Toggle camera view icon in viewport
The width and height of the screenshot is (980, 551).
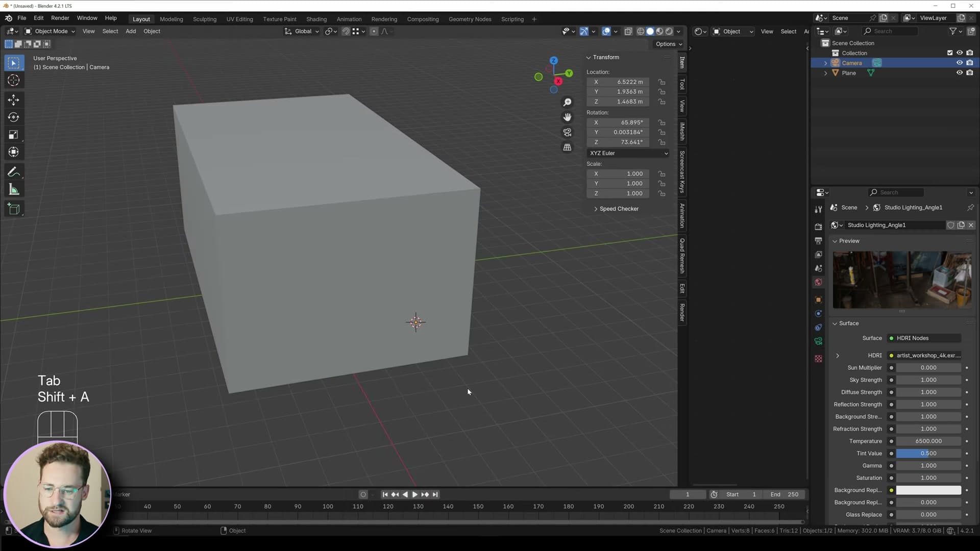click(567, 133)
